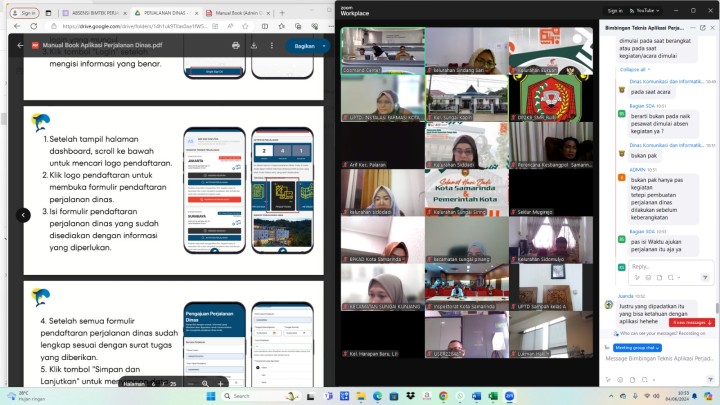Sign in to the browser profile
Image resolution: width=720 pixels, height=405 pixels.
tap(24, 13)
